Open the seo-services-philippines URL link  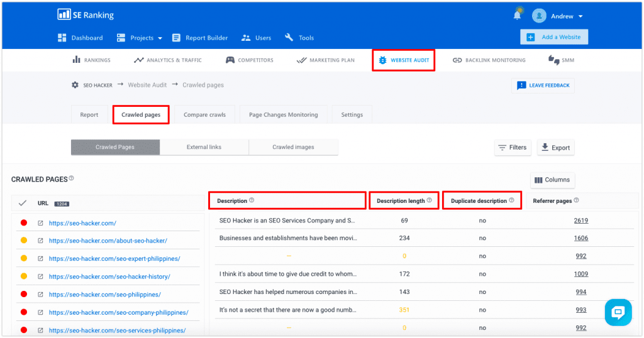point(117,330)
